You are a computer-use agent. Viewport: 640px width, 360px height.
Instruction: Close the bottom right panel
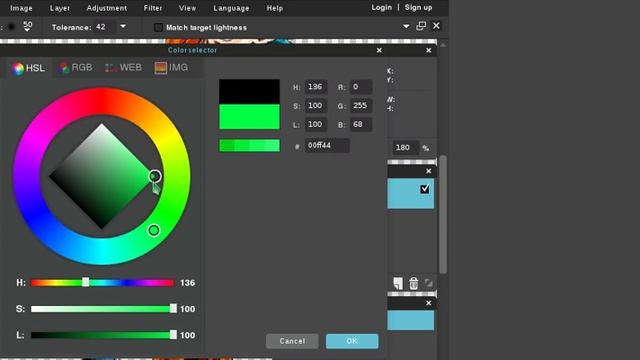coord(429,303)
